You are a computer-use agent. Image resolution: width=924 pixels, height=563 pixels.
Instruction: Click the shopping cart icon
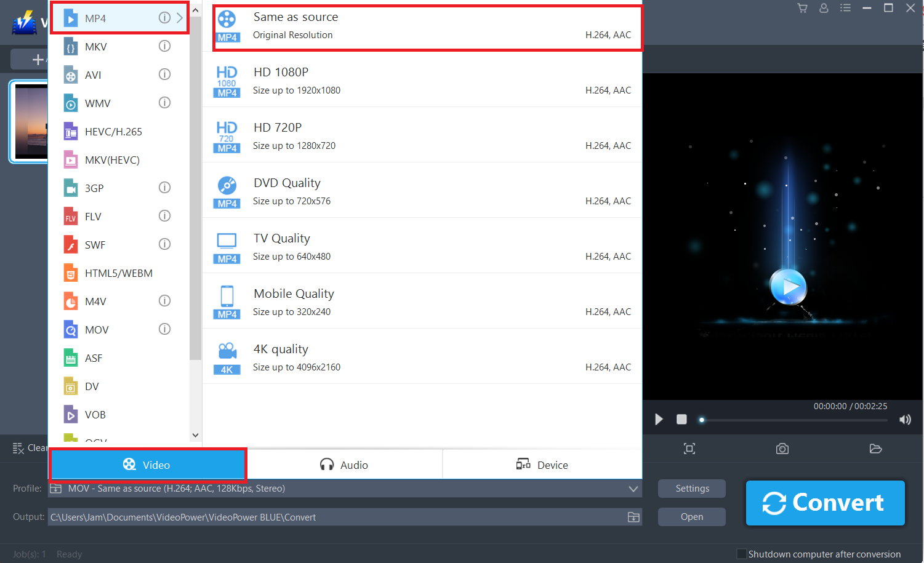(x=803, y=8)
